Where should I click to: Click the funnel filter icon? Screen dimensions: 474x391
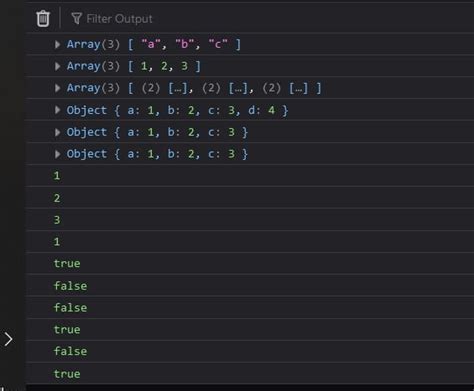pos(76,18)
